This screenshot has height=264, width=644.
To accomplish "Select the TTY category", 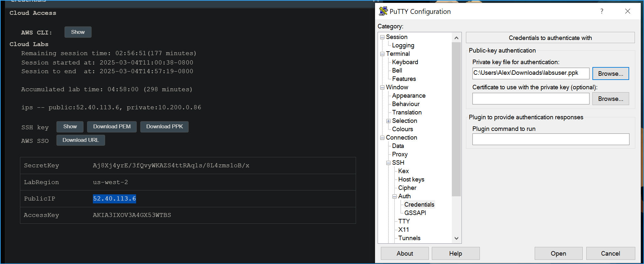I will pyautogui.click(x=404, y=221).
